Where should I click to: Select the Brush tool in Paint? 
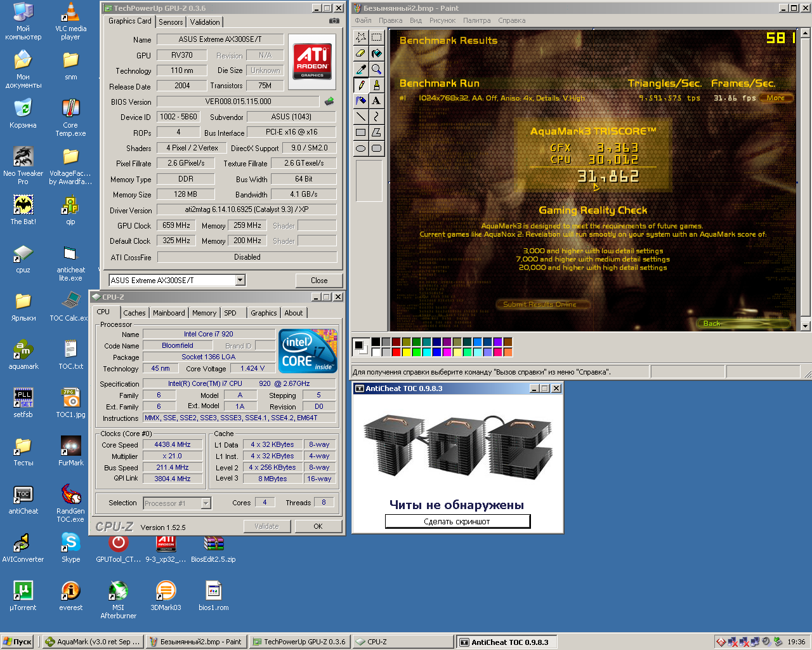pos(377,84)
